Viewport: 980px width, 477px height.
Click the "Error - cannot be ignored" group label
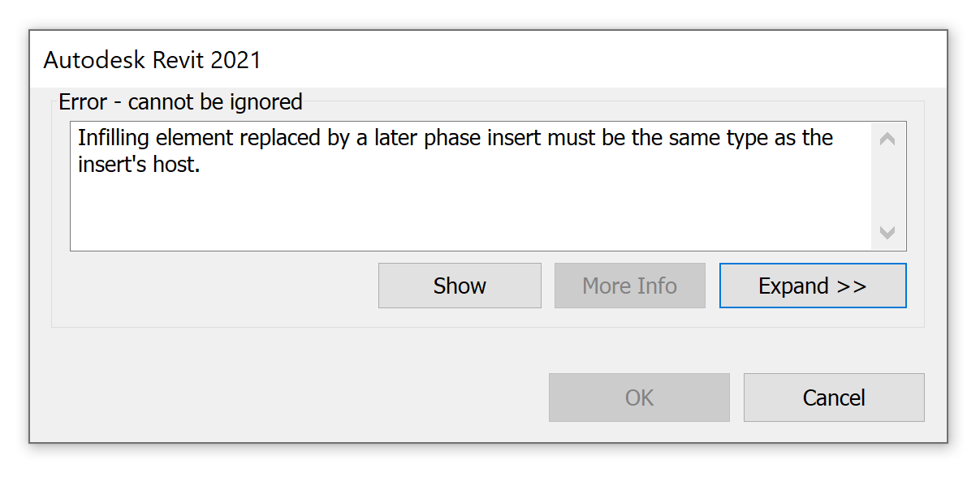[180, 102]
